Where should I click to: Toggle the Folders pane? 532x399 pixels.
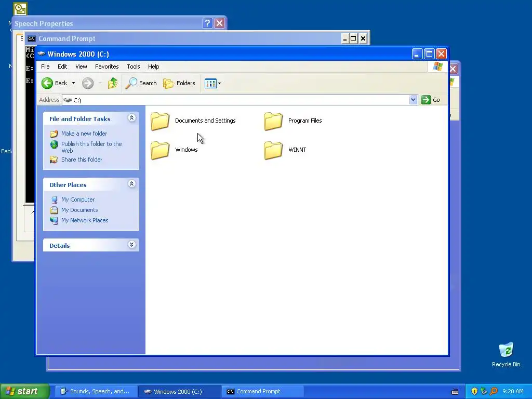(179, 83)
